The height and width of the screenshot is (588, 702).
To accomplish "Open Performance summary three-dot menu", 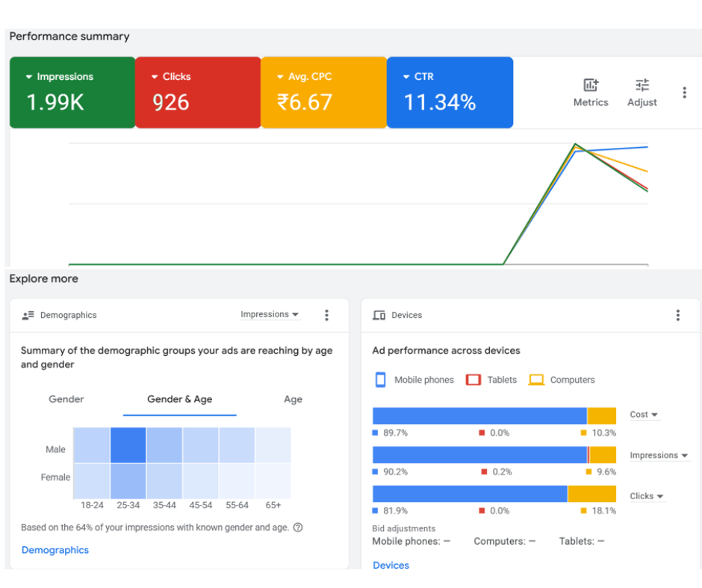I will pos(684,93).
